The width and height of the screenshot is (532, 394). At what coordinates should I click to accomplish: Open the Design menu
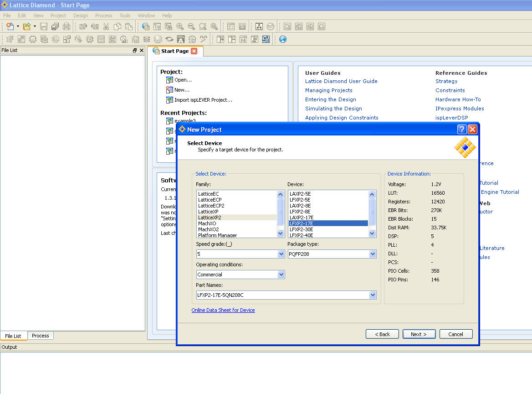click(x=81, y=16)
